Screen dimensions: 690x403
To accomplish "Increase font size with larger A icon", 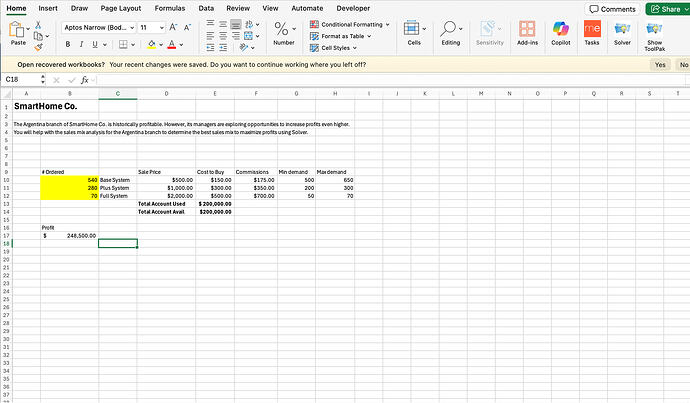I will point(173,27).
